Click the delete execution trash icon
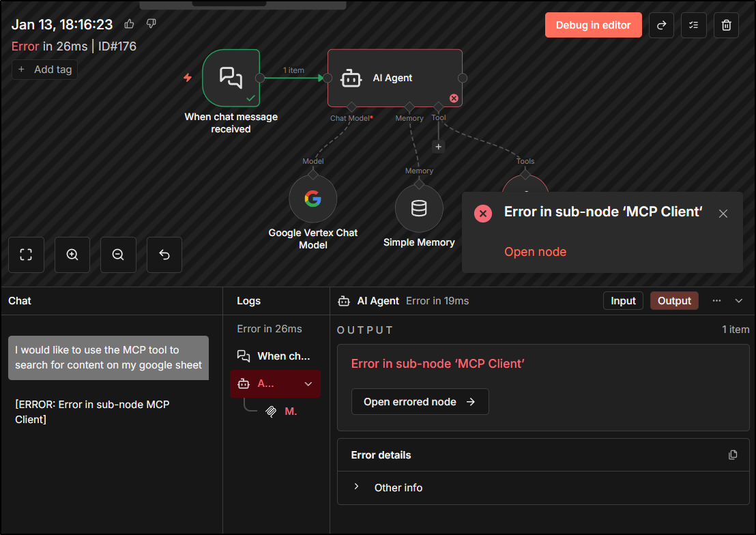Screen dimensions: 756x535 tap(726, 25)
